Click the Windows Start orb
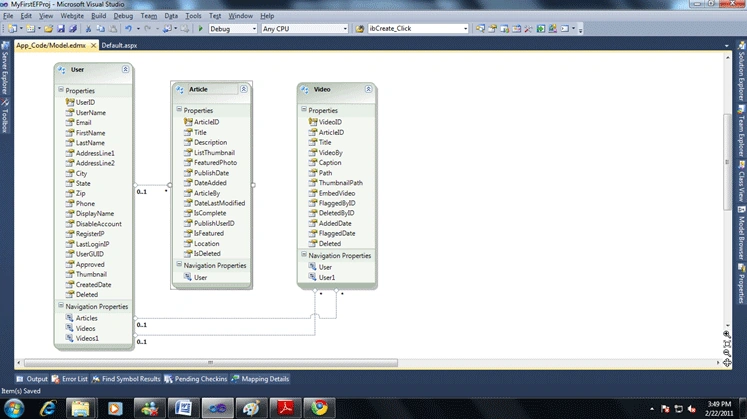This screenshot has height=419, width=747. point(14,409)
